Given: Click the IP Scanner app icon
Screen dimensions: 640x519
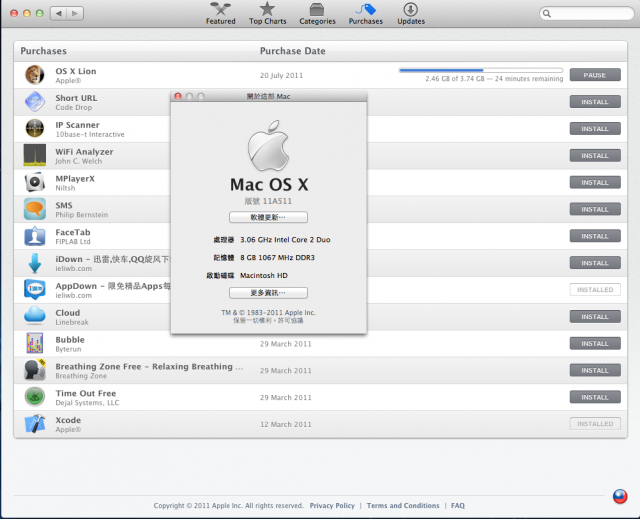Looking at the screenshot, I should coord(35,129).
